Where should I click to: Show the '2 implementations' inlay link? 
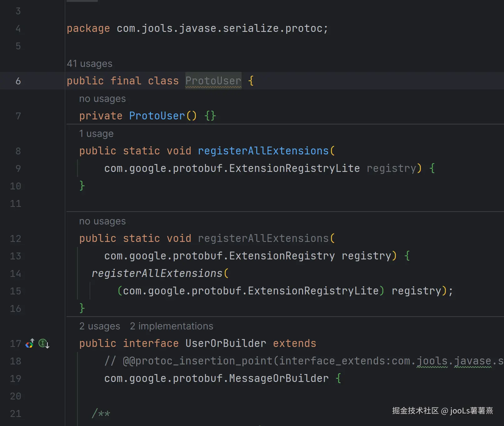click(171, 326)
